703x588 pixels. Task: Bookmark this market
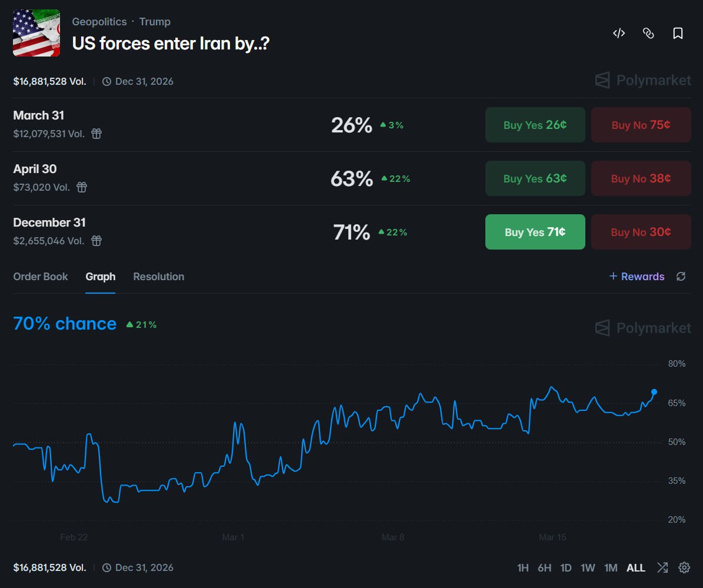coord(678,34)
